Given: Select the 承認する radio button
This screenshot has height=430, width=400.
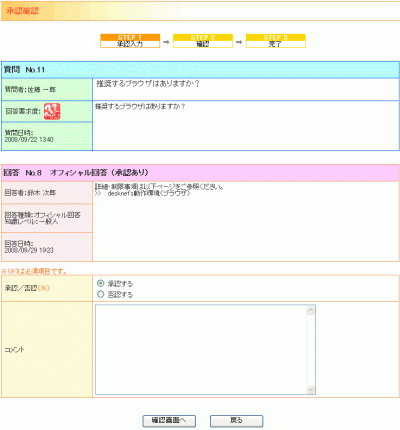Looking at the screenshot, I should tap(100, 283).
